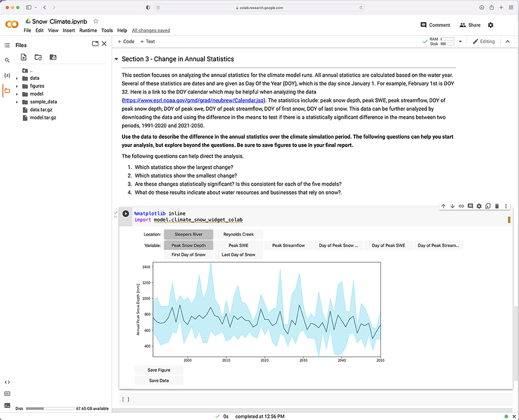Viewport: 519px width, 420px height.
Task: Select Day of Peak SWE variable
Action: 388,245
